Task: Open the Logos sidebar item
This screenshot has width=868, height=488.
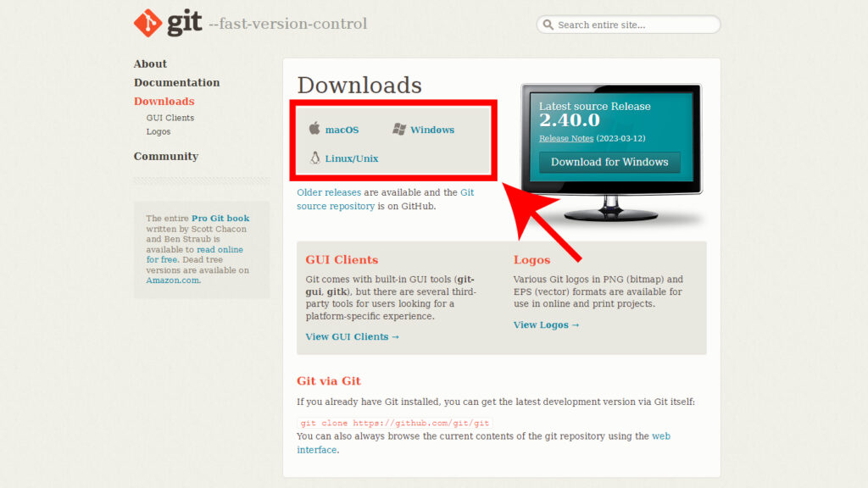Action: point(159,131)
